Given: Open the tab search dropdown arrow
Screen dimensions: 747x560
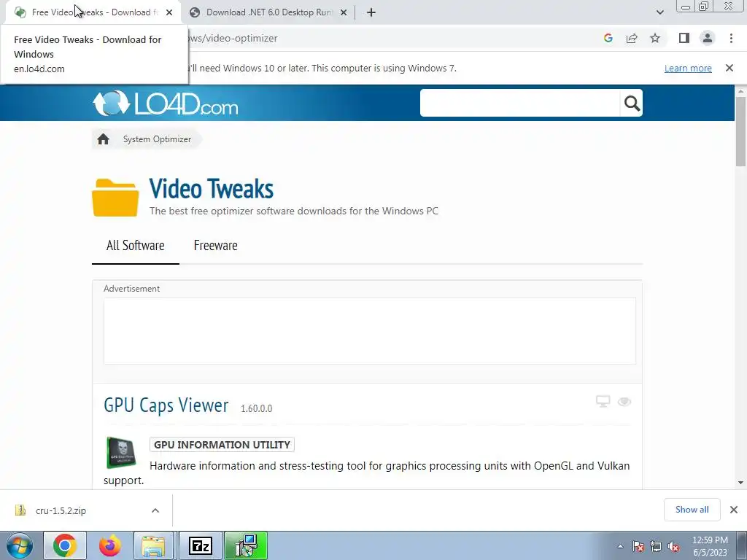Looking at the screenshot, I should pyautogui.click(x=659, y=12).
